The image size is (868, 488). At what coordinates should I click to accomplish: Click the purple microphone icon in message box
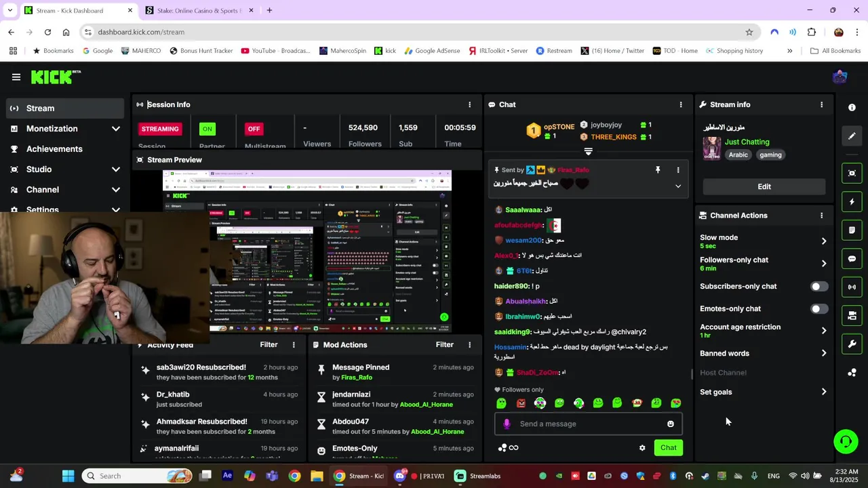click(x=507, y=424)
